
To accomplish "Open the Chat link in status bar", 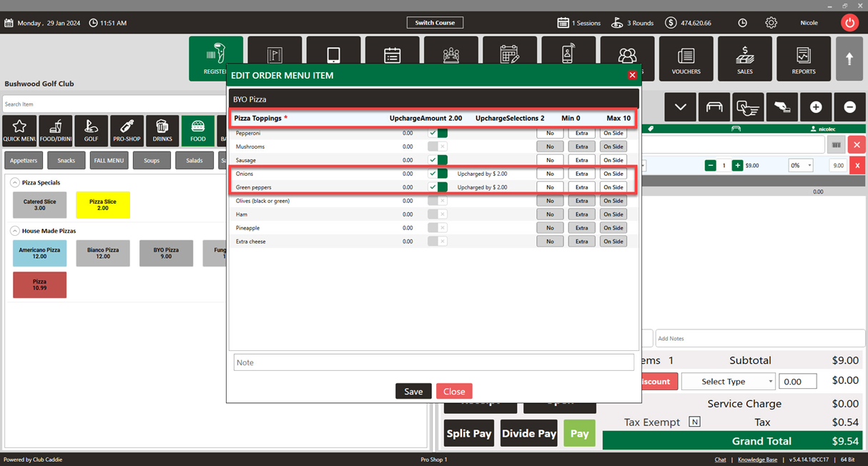I will pos(720,460).
